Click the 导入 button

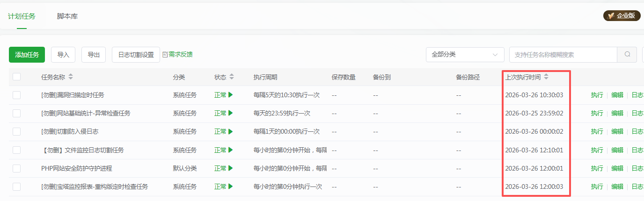tap(63, 55)
